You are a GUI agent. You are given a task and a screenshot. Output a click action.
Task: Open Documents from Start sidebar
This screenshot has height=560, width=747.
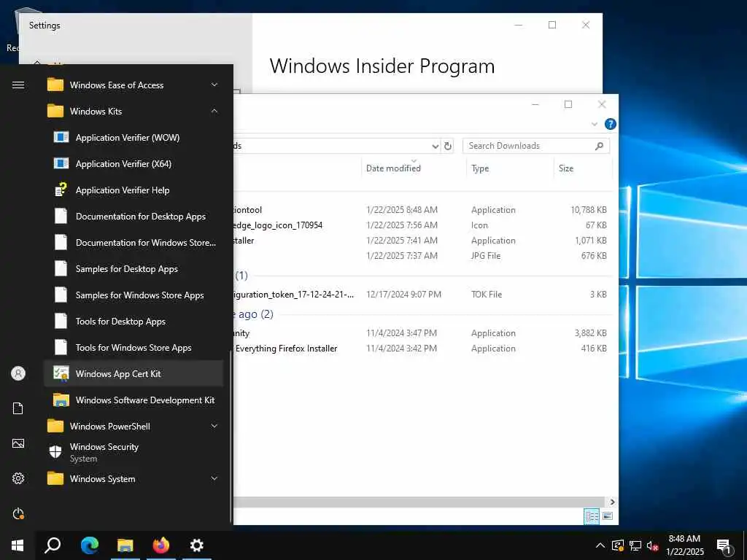coord(18,408)
